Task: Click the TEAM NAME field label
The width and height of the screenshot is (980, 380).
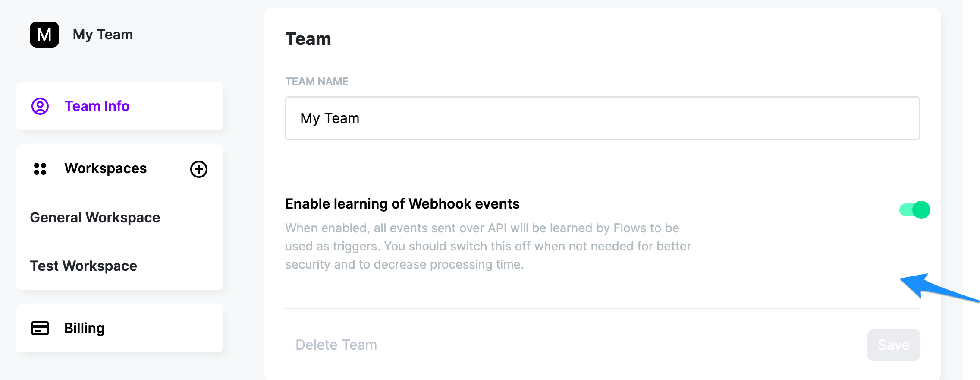Action: point(317,82)
